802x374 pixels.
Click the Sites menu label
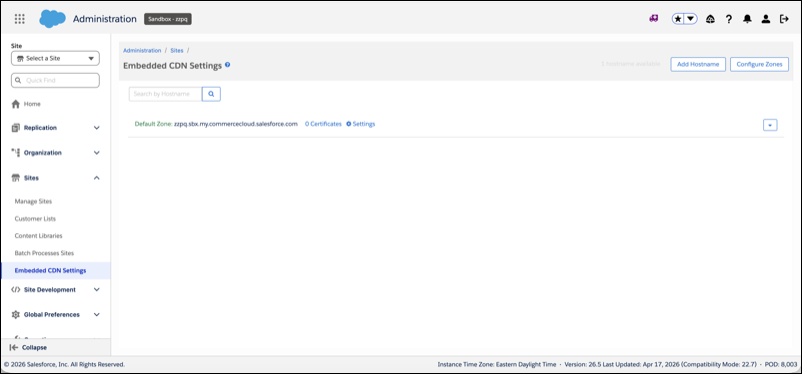point(31,178)
